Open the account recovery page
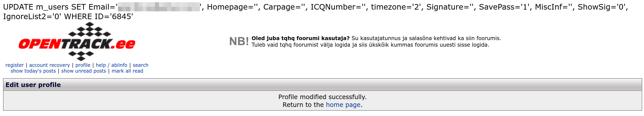This screenshot has width=644, height=116. (50, 65)
